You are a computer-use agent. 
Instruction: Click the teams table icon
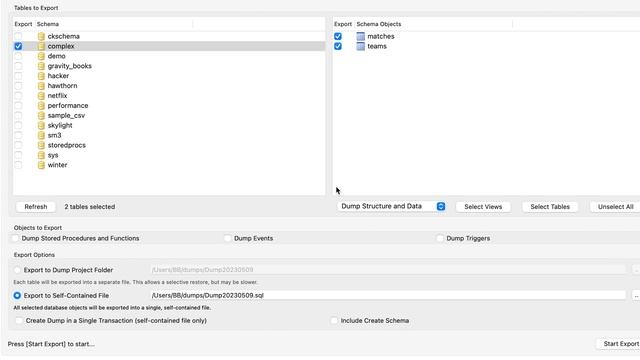coord(360,46)
